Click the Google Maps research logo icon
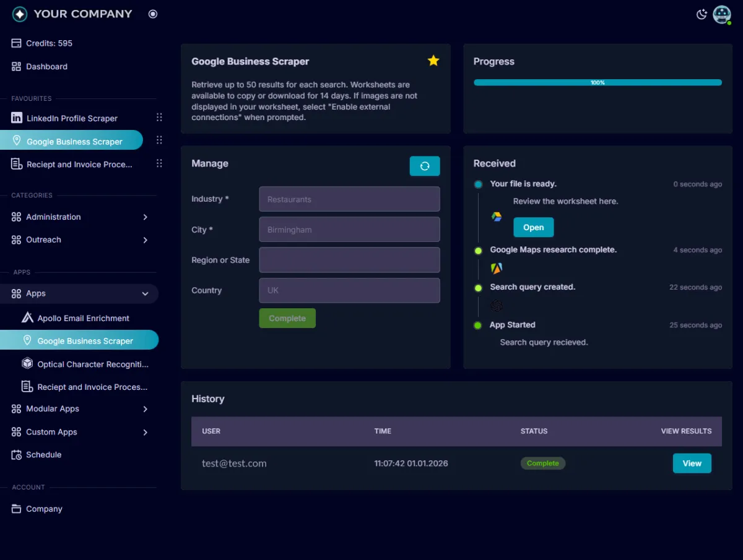Image resolution: width=743 pixels, height=560 pixels. pos(497,268)
